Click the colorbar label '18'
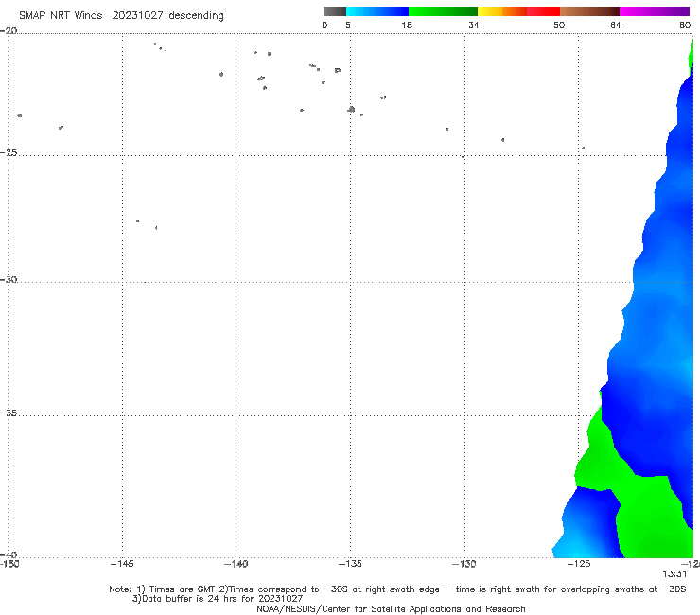The width and height of the screenshot is (700, 615). [x=406, y=25]
